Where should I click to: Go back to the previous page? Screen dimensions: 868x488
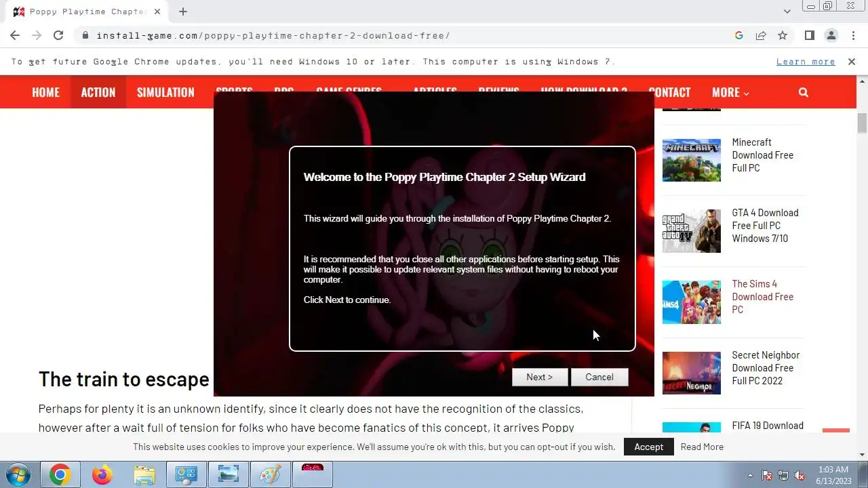[x=15, y=35]
